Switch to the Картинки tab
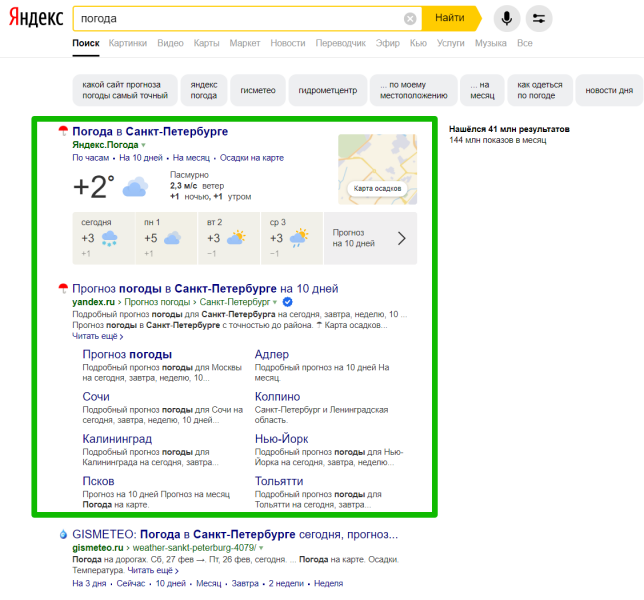Viewport: 644px width, 600px height. tap(128, 43)
